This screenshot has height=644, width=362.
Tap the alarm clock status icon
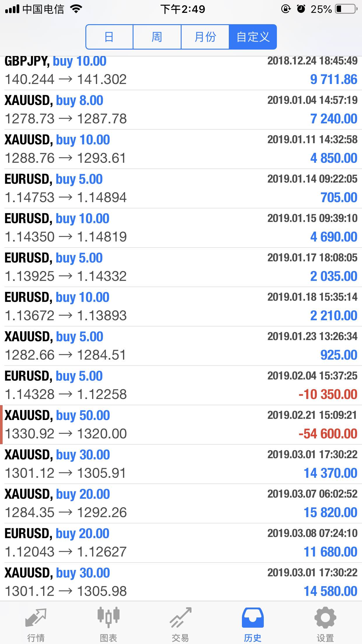301,9
